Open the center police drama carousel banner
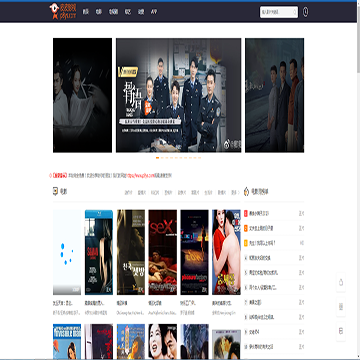The image size is (360, 360). tap(178, 95)
